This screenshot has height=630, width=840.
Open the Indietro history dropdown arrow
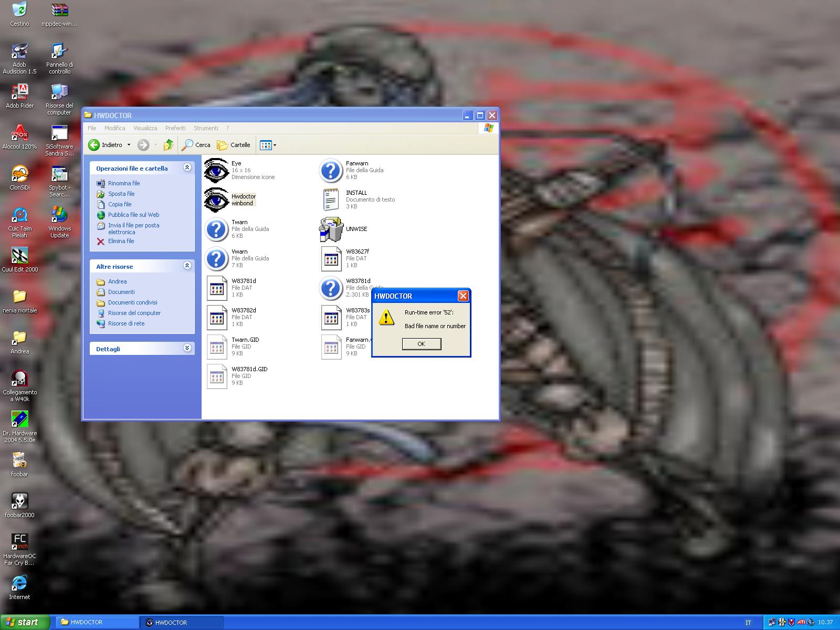click(129, 145)
